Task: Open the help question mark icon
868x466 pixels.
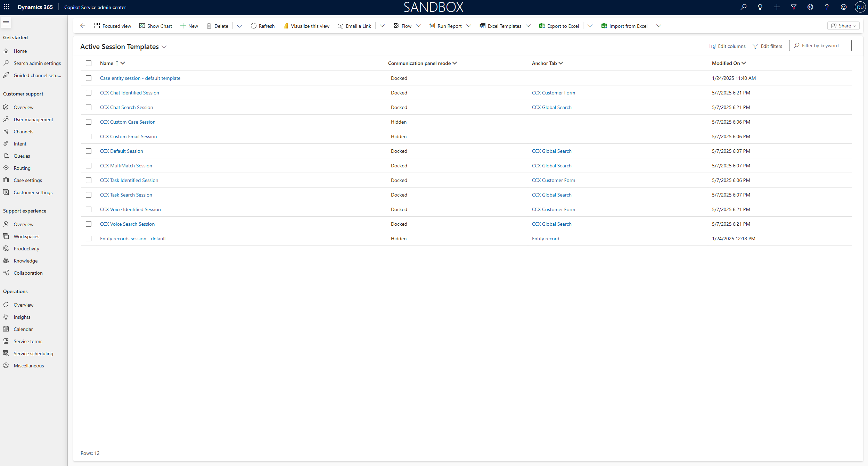Action: coord(827,7)
